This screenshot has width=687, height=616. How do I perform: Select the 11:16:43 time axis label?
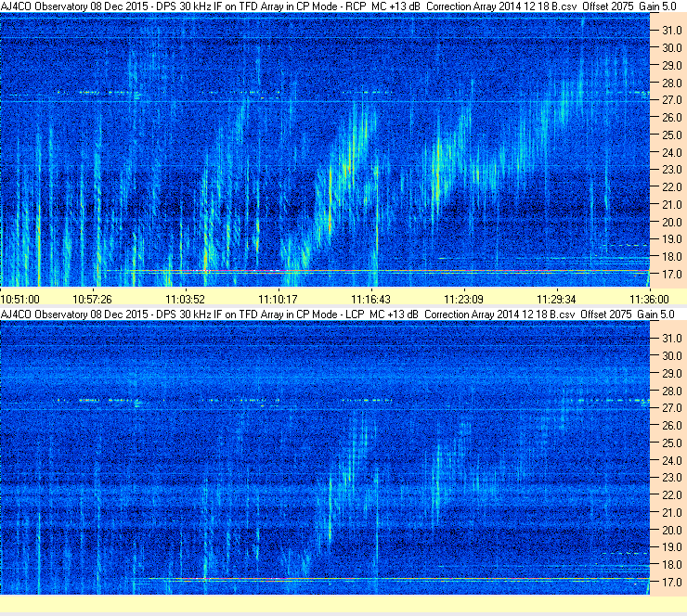(370, 299)
